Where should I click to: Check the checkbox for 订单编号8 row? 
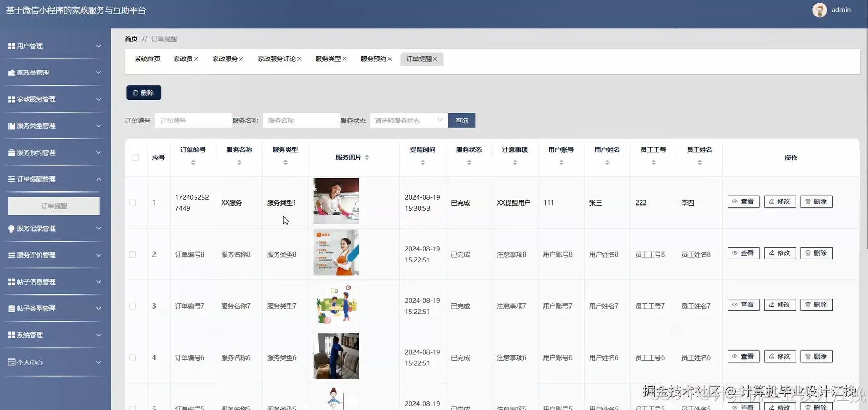coord(133,254)
